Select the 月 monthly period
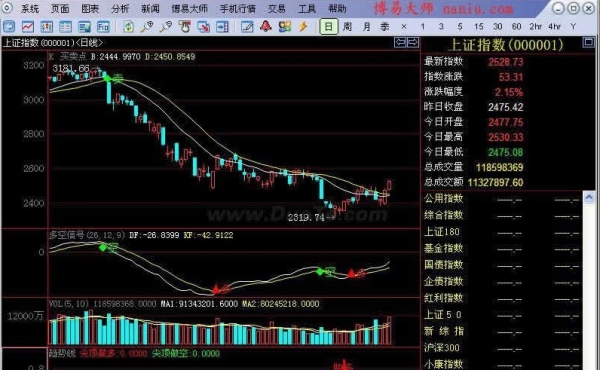Image resolution: width=600 pixels, height=370 pixels. point(367,26)
